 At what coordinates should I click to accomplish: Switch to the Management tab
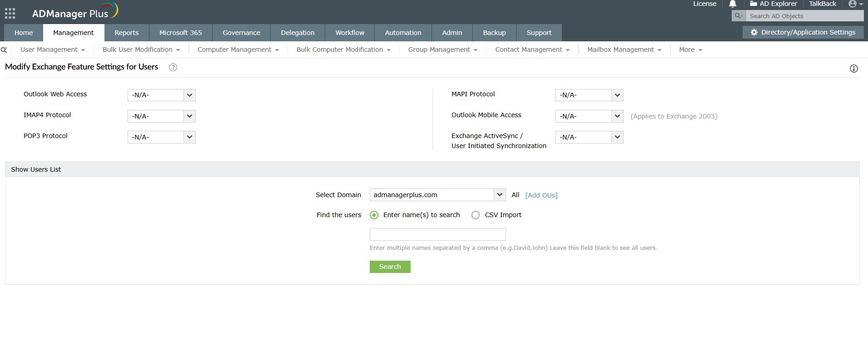[x=73, y=33]
